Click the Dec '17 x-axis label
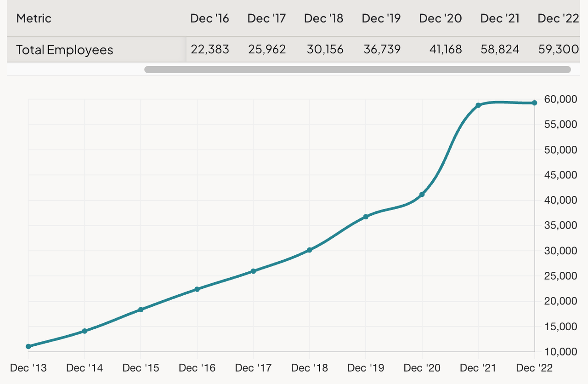The height and width of the screenshot is (384, 588). point(254,368)
